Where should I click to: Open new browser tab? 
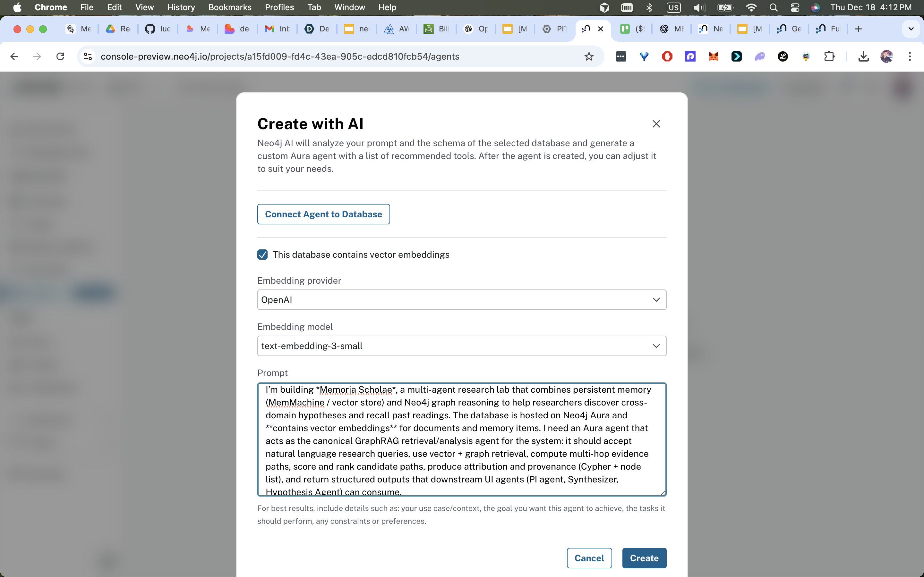858,29
